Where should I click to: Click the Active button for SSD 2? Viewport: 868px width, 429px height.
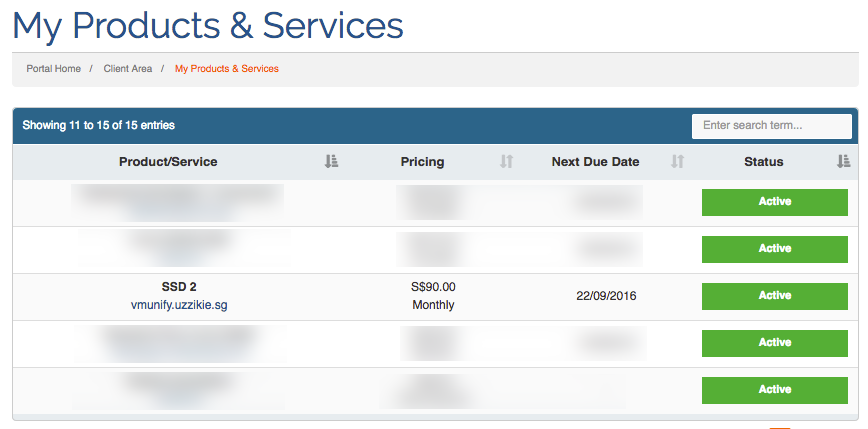click(775, 296)
